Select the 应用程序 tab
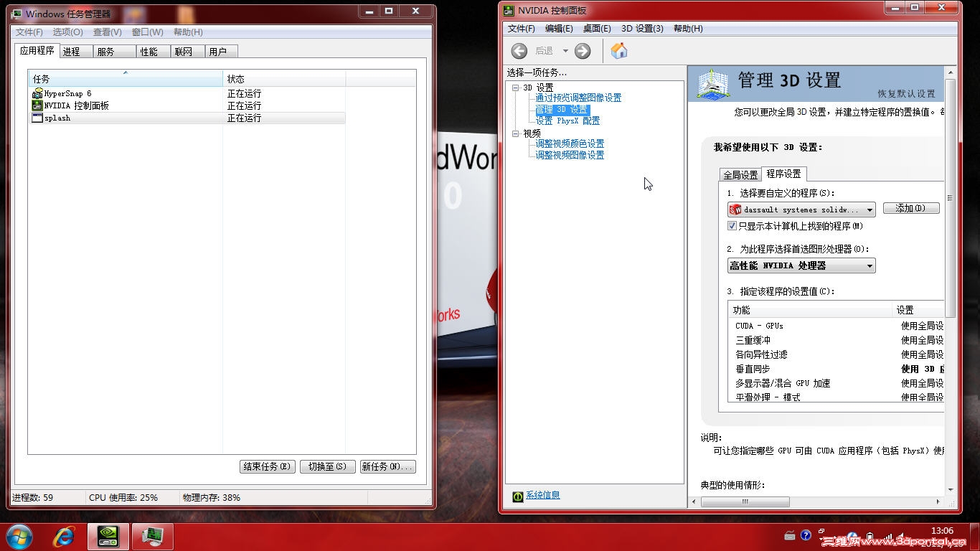This screenshot has width=980, height=551. (x=37, y=51)
